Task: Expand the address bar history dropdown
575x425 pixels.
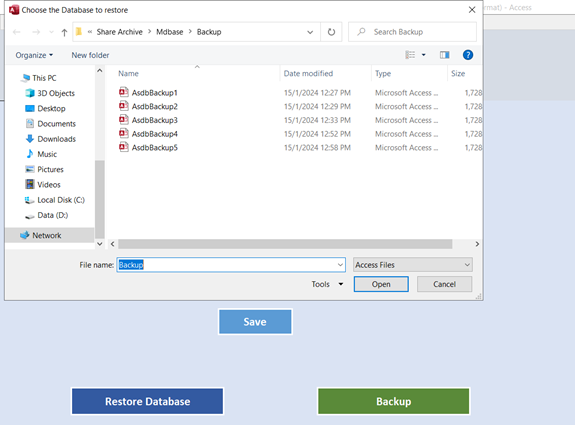Action: (310, 32)
